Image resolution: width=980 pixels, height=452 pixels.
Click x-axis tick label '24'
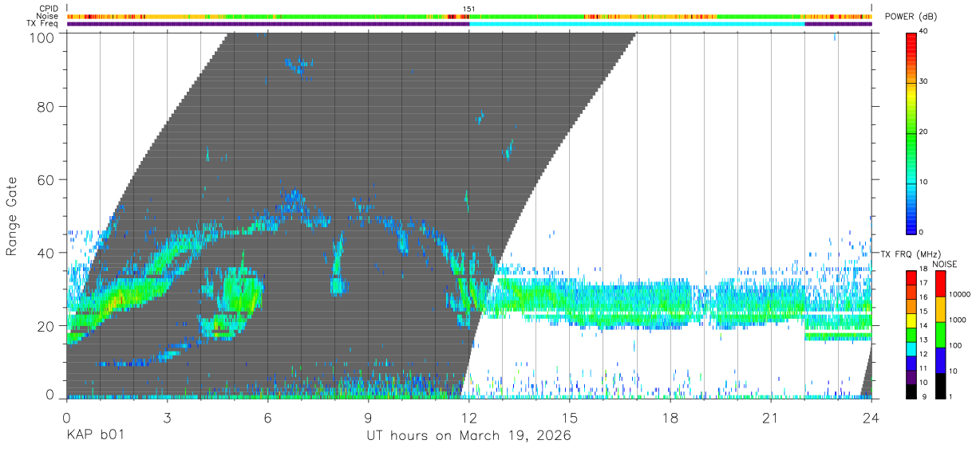pyautogui.click(x=871, y=417)
